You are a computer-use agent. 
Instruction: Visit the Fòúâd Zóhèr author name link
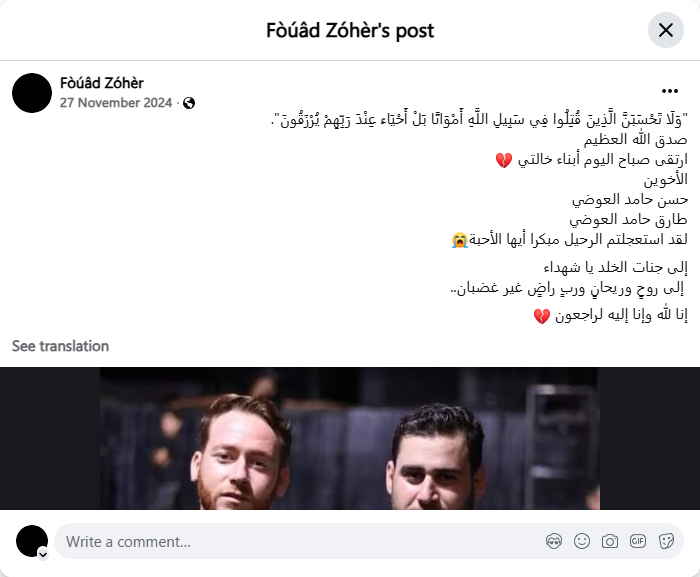click(102, 83)
